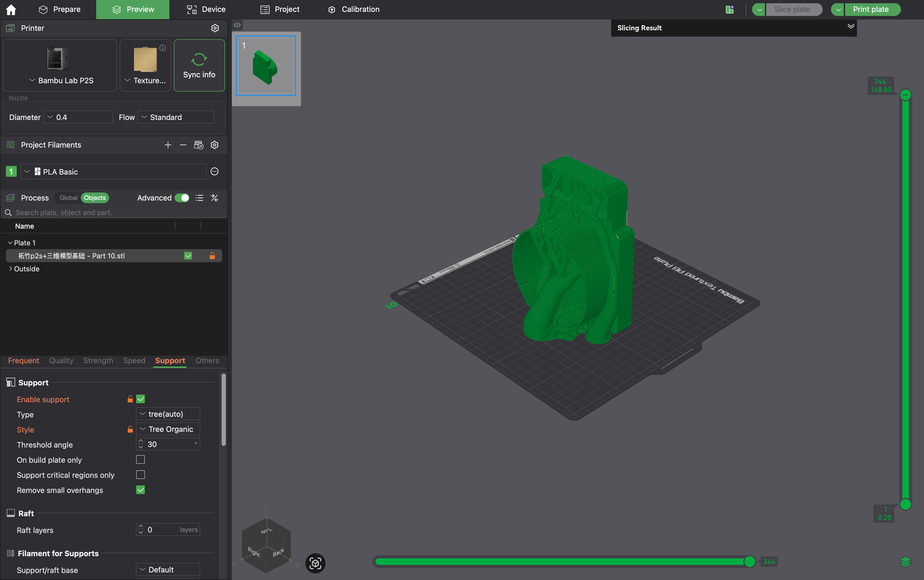Click the Sync info button
This screenshot has width=924, height=580.
coord(199,65)
